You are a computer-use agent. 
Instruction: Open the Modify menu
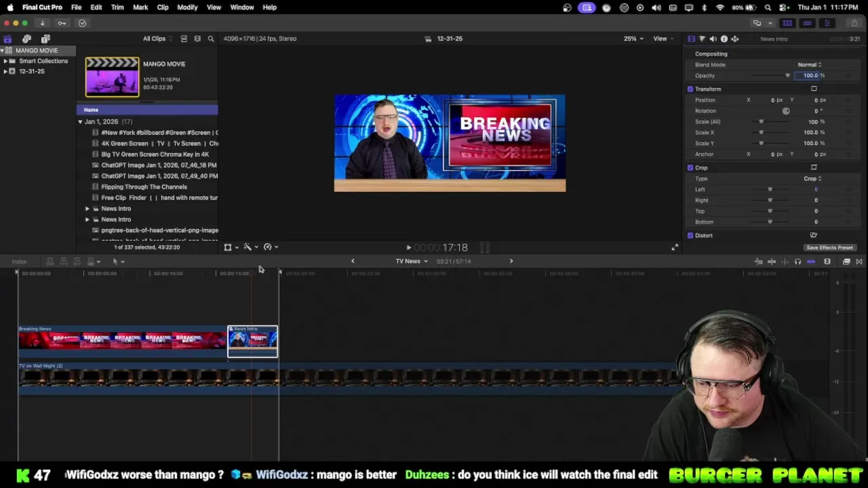click(187, 7)
